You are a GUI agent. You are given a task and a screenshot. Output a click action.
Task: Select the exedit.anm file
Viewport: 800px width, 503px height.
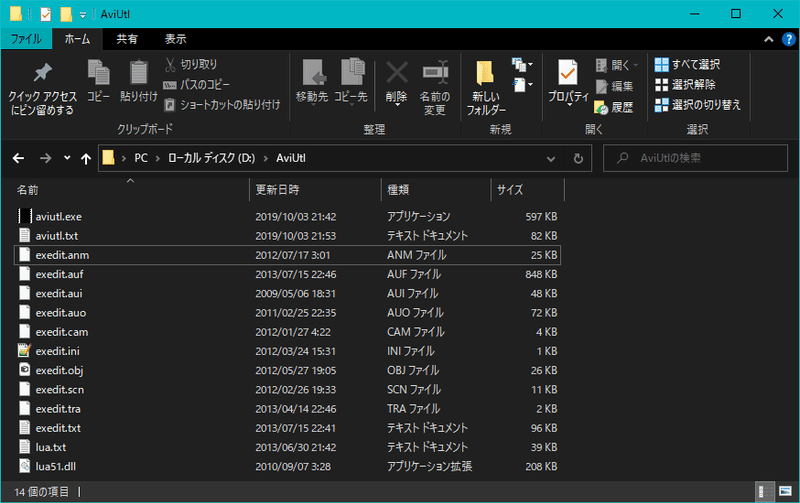pos(287,255)
